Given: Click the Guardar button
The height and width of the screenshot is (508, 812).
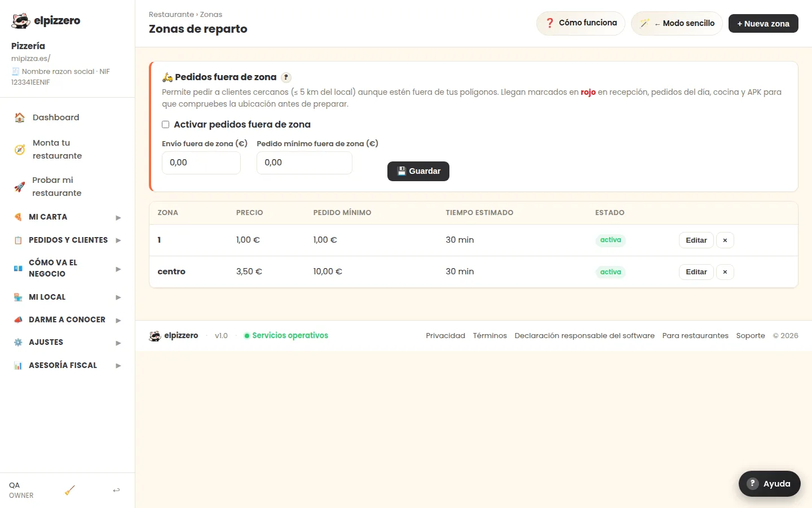Looking at the screenshot, I should 418,171.
